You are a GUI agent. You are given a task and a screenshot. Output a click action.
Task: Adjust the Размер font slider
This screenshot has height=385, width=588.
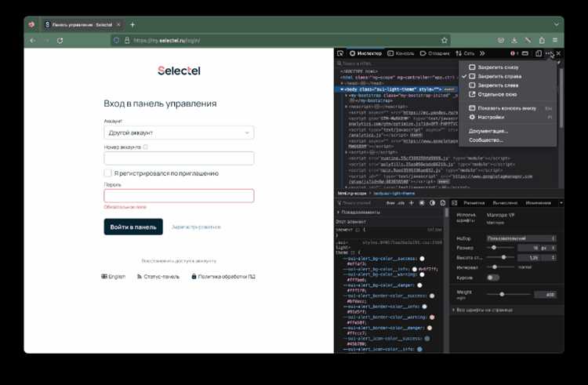click(x=501, y=248)
